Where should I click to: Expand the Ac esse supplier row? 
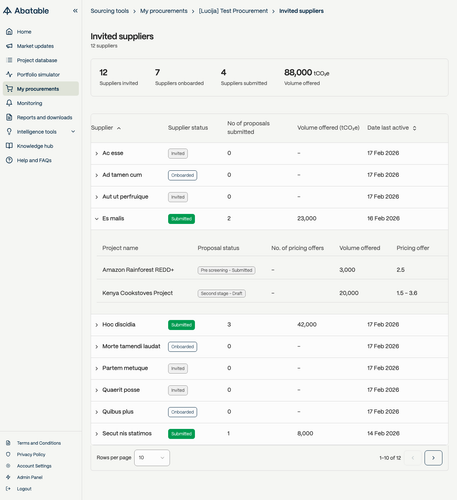click(x=97, y=153)
